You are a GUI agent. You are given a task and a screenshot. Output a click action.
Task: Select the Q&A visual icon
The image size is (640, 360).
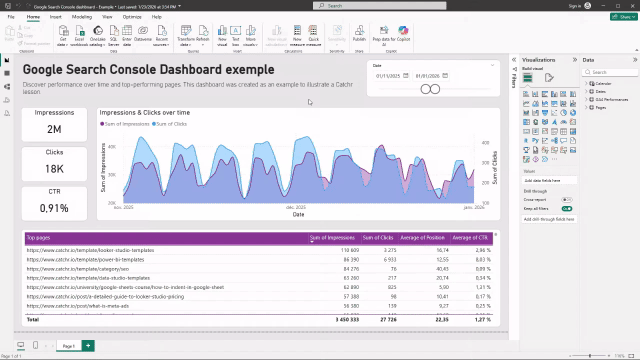point(564,141)
